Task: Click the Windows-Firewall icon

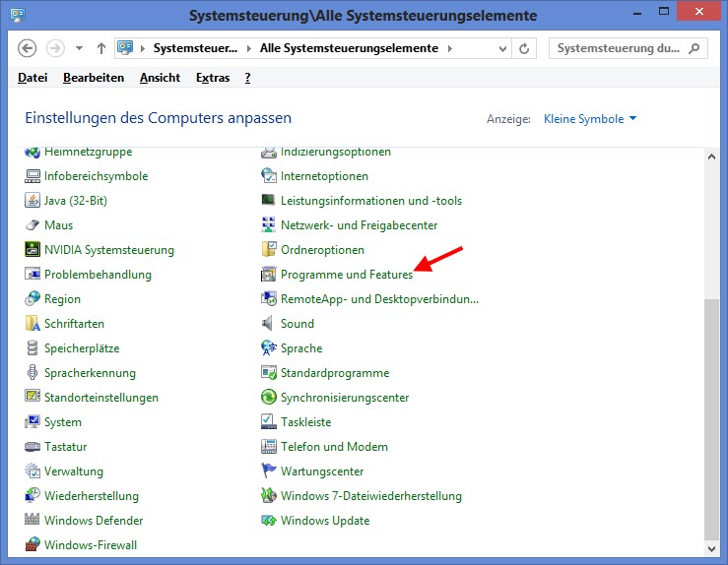Action: [x=33, y=545]
